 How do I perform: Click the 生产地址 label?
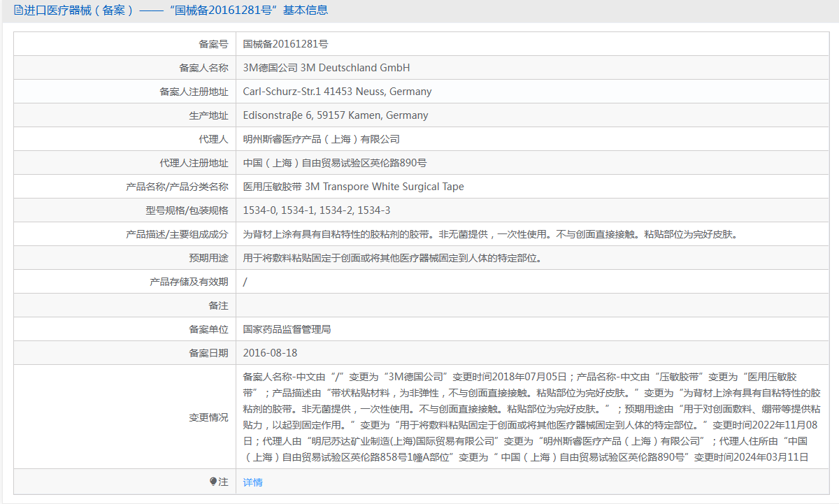(208, 115)
